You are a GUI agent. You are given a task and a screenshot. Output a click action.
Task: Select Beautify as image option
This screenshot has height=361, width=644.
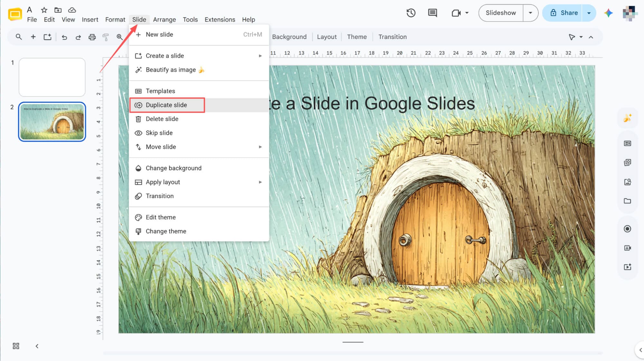[x=199, y=70]
